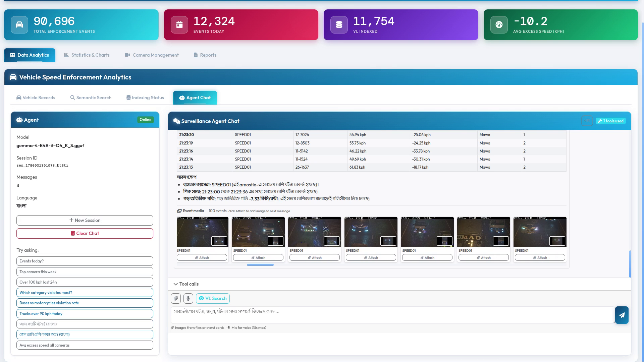Image resolution: width=644 pixels, height=362 pixels.
Task: Click the paperclip attach-file button above the message box
Action: pyautogui.click(x=176, y=298)
